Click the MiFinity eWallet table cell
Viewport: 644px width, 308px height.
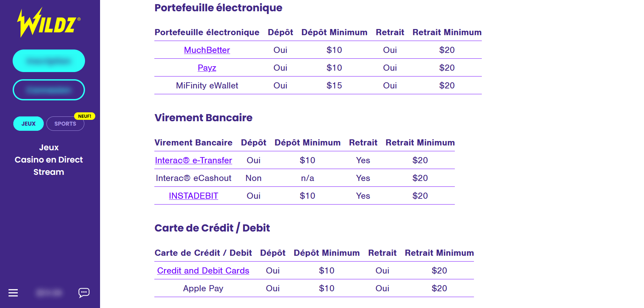(207, 86)
